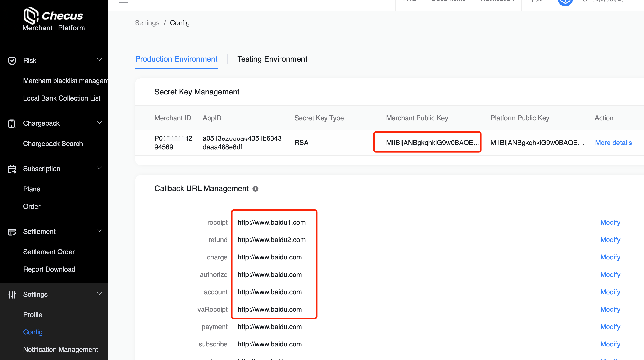Click Secret Key Type column header

pos(319,118)
